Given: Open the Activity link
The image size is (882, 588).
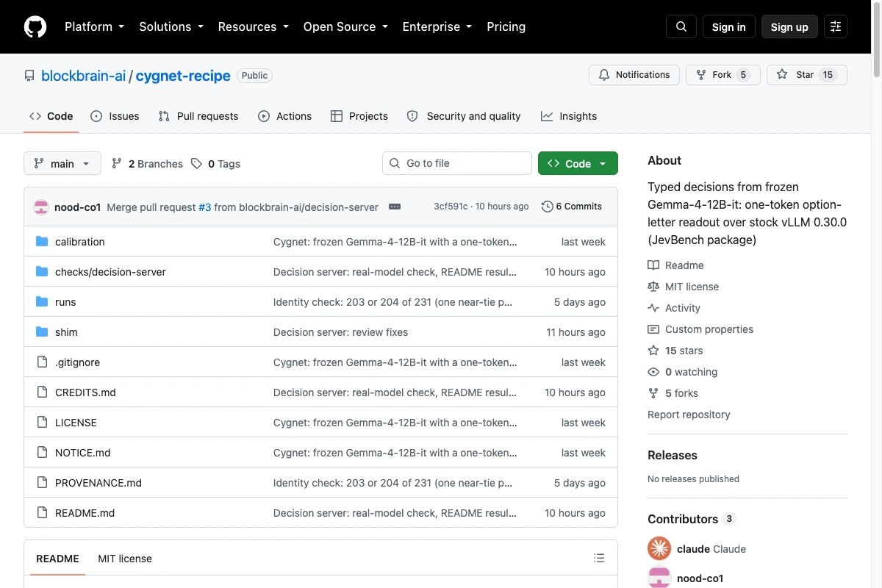Looking at the screenshot, I should 674,308.
